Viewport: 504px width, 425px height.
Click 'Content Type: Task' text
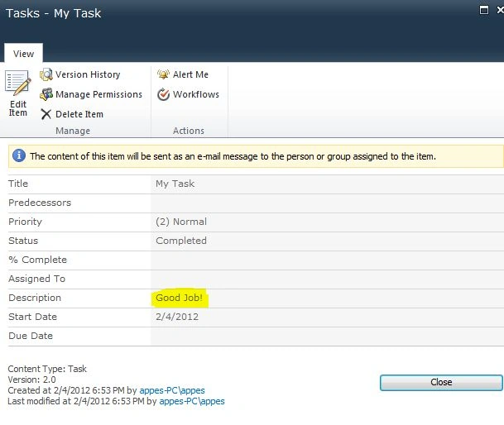[x=47, y=369]
